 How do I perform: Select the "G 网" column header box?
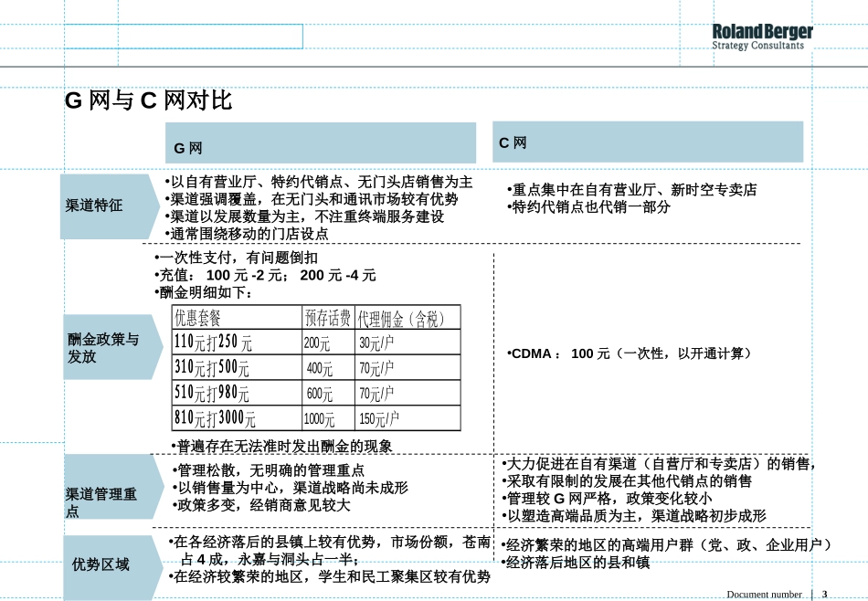[x=321, y=142]
